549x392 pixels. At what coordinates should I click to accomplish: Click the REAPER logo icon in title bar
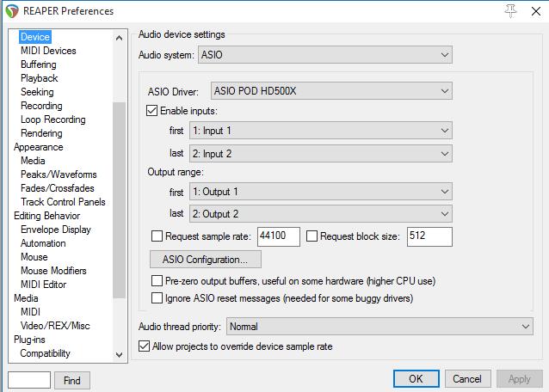coord(10,11)
